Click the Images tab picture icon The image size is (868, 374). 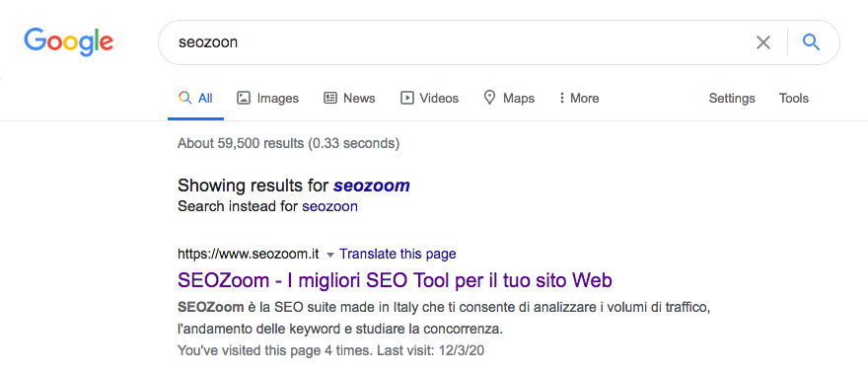[x=243, y=98]
